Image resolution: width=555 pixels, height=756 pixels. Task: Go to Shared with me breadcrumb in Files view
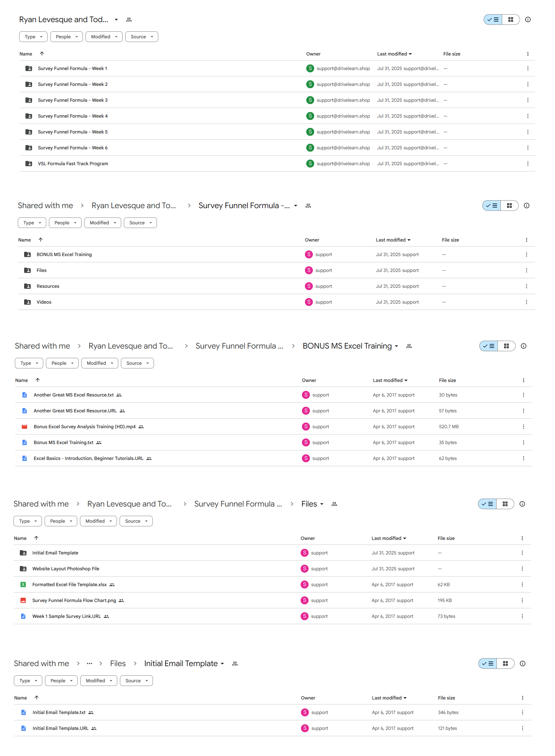pos(41,504)
